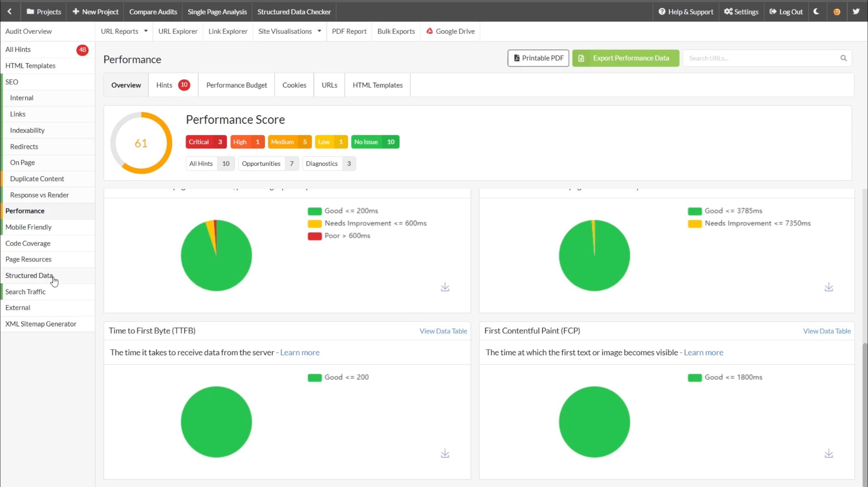Click the back arrow icon in top bar
Image resolution: width=868 pixels, height=487 pixels.
(9, 11)
